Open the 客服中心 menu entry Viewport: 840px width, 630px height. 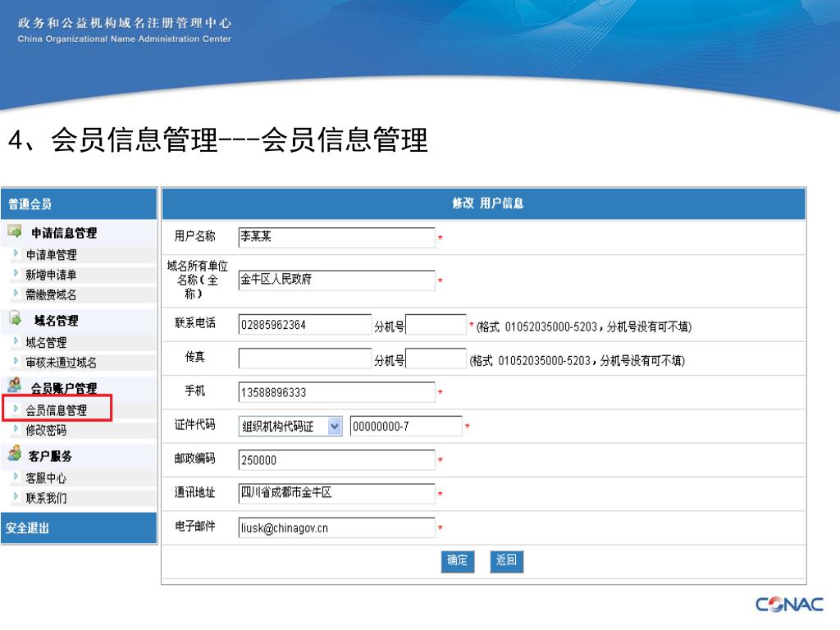[46, 478]
